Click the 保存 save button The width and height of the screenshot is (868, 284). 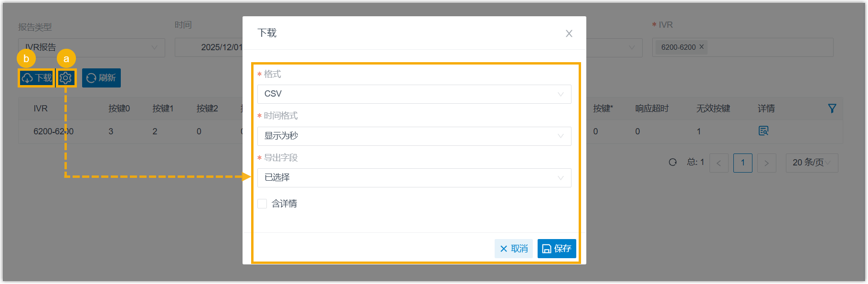point(557,249)
